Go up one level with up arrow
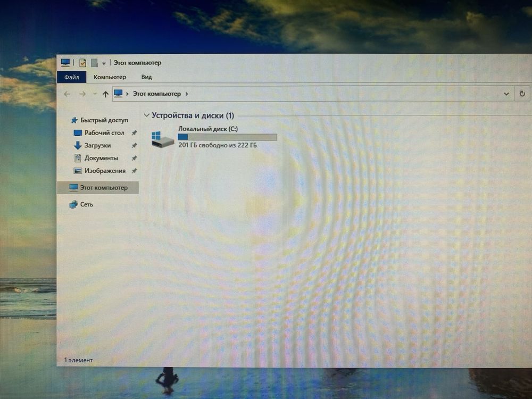The image size is (532, 399). [105, 94]
